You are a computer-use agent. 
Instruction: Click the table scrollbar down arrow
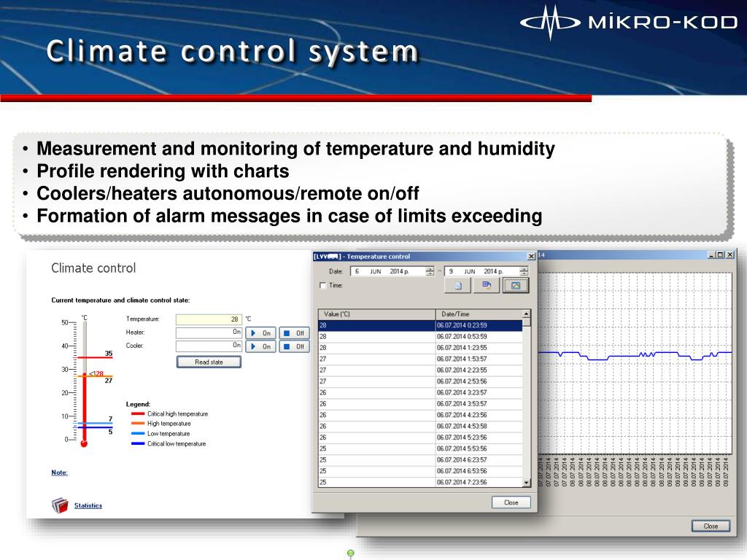pos(527,483)
